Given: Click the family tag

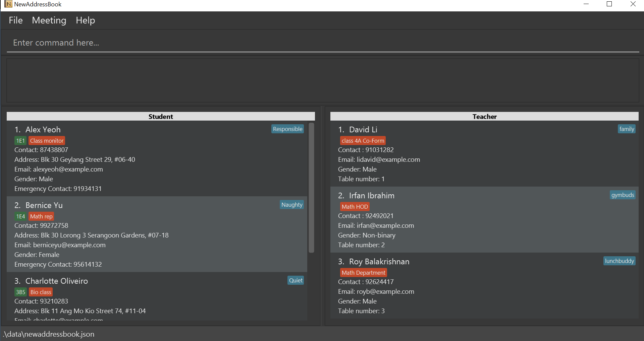Looking at the screenshot, I should (627, 129).
